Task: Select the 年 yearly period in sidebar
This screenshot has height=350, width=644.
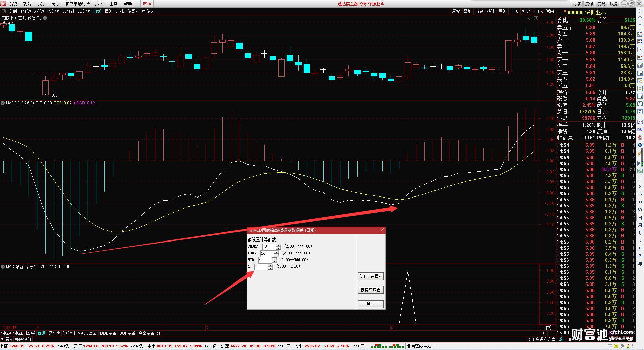Action: [x=640, y=264]
